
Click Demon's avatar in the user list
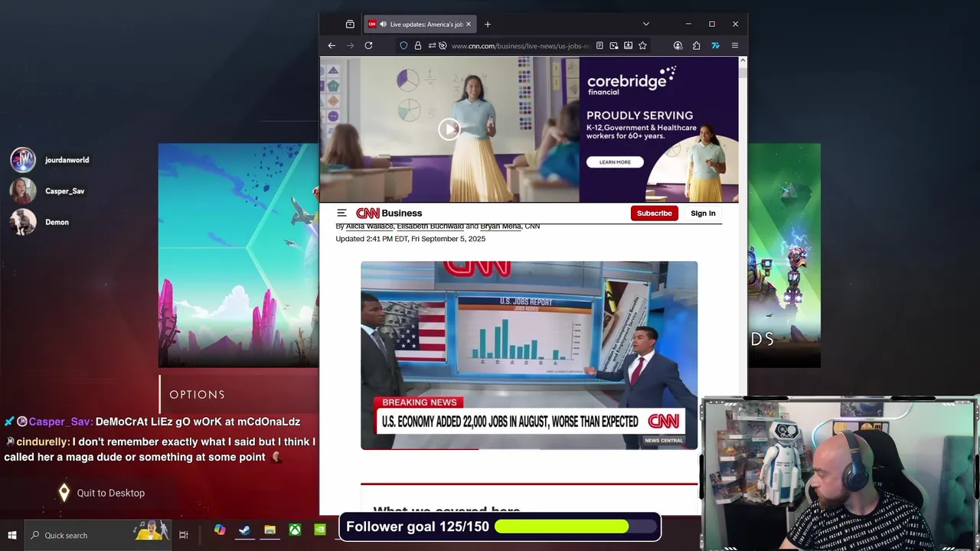click(23, 222)
